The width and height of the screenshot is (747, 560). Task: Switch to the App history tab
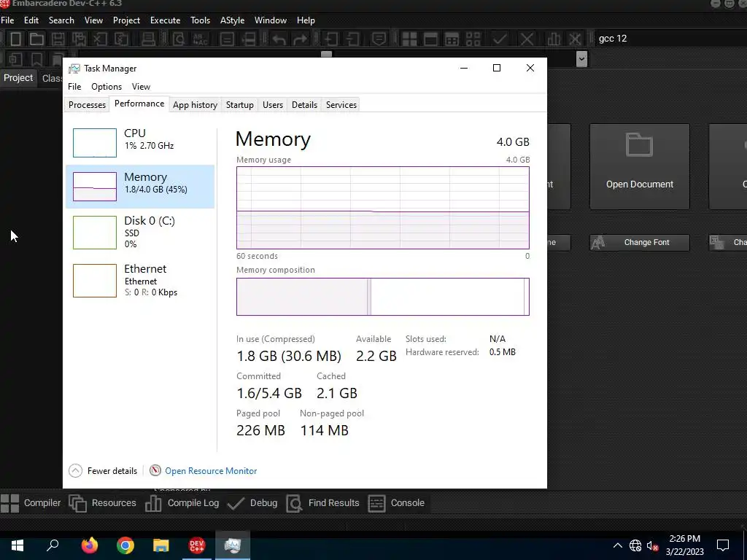195,105
